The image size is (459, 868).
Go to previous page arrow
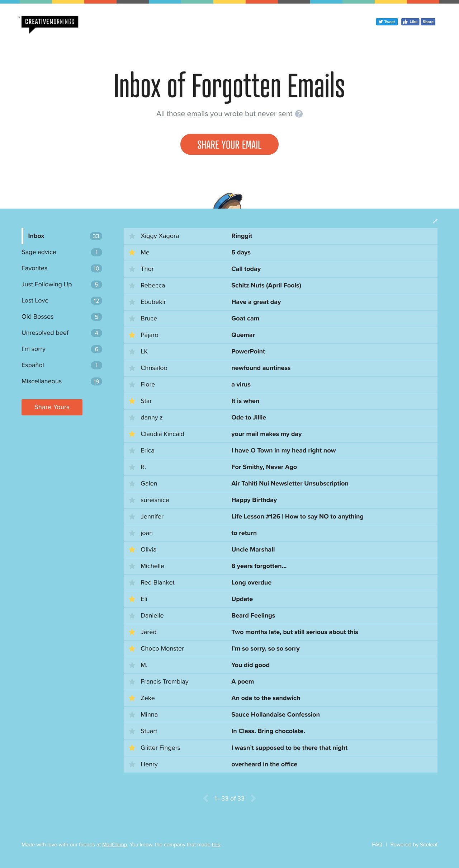(x=206, y=798)
